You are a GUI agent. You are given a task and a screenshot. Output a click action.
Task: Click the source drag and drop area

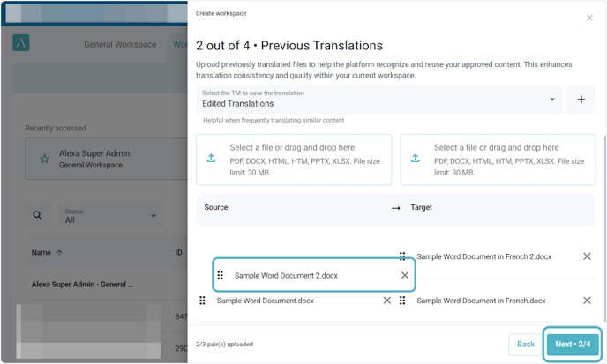293,159
